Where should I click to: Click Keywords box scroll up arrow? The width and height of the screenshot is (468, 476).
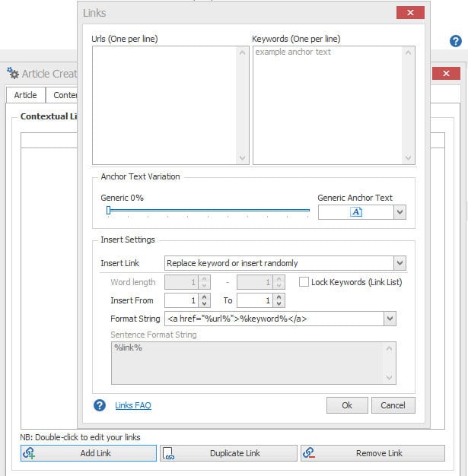pos(408,52)
